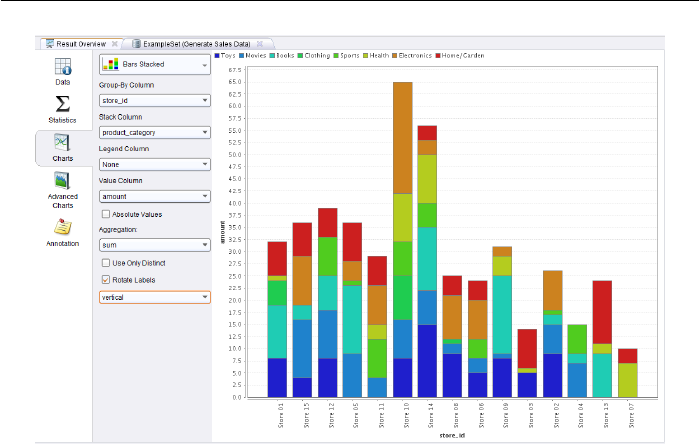Screen dimensions: 699x444
Task: Close the ExampleSet tab
Action: [258, 44]
